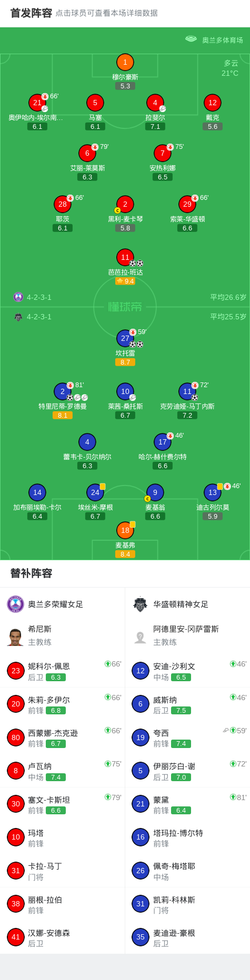Viewport: 250px width, 980px height.
Task: View substitute 威斯纳 number 6 details
Action: pyautogui.click(x=187, y=704)
